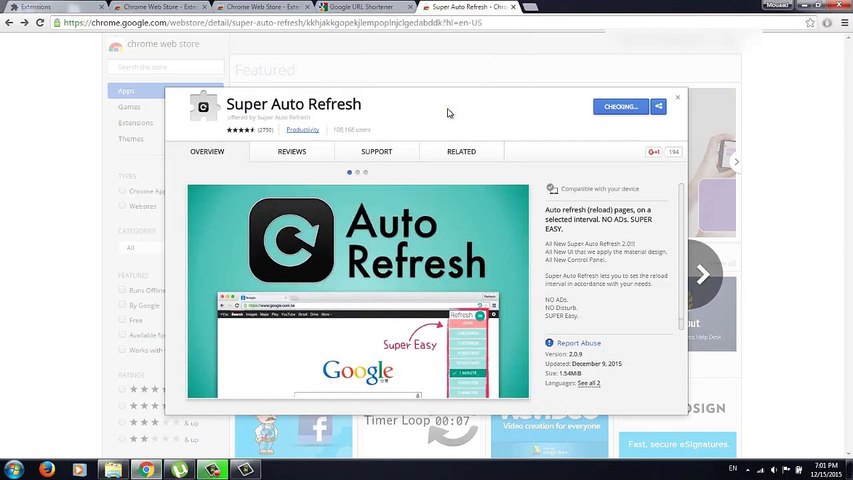Screen dimensions: 853x480
Task: Click the browser forward arrow
Action: point(24,23)
